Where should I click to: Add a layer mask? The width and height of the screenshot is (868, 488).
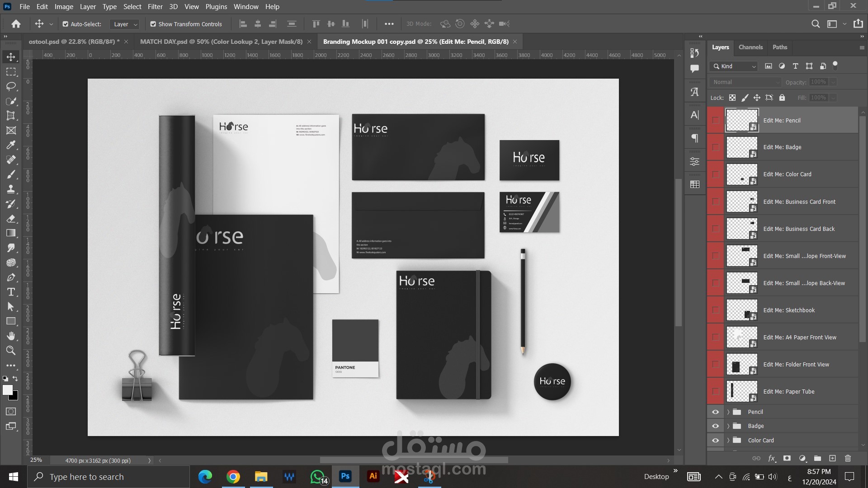787,458
